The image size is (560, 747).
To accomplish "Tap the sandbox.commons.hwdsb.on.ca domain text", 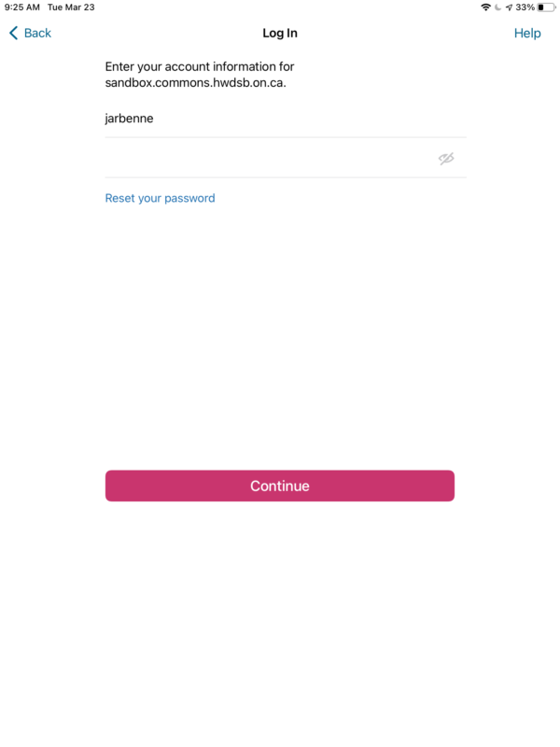I will coord(195,82).
